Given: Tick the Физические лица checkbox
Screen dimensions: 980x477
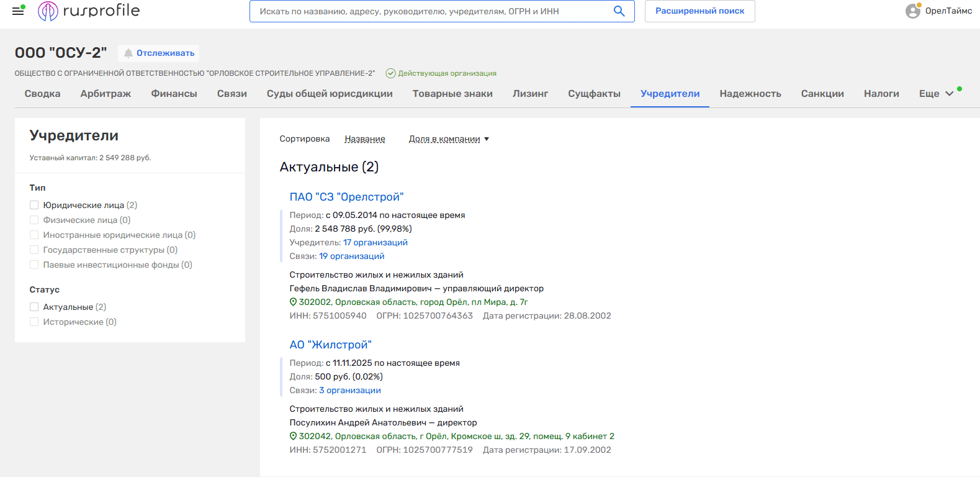Looking at the screenshot, I should pyautogui.click(x=34, y=220).
